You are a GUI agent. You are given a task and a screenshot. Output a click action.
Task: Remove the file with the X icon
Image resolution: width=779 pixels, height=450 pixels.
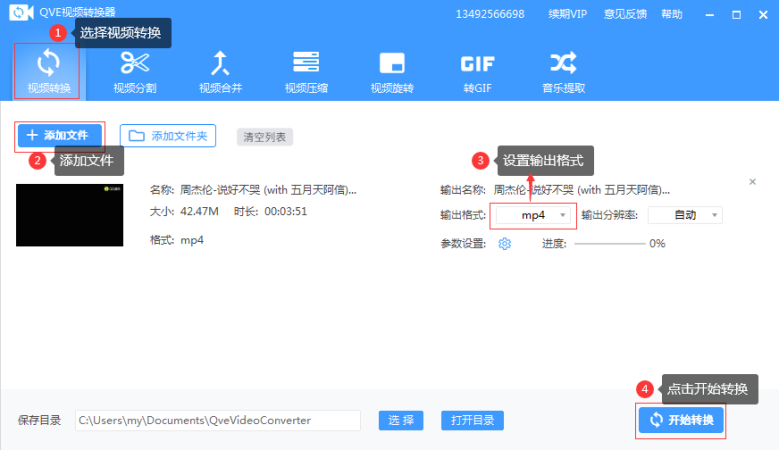pos(752,182)
